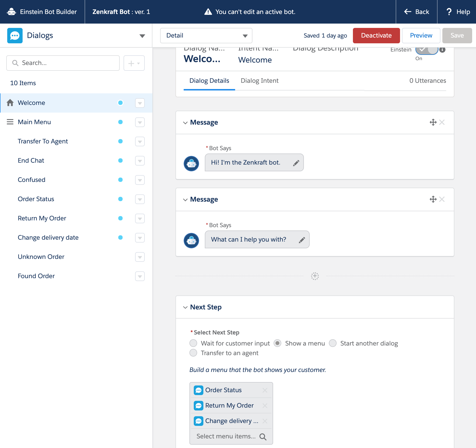Open Unknown Order row dropdown
The image size is (476, 448).
(x=140, y=257)
